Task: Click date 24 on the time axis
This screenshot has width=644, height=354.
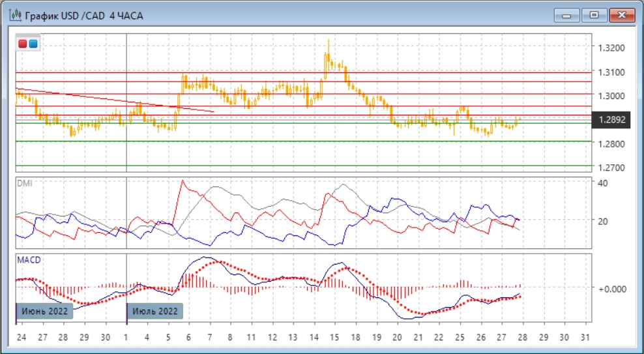Action: coord(22,338)
